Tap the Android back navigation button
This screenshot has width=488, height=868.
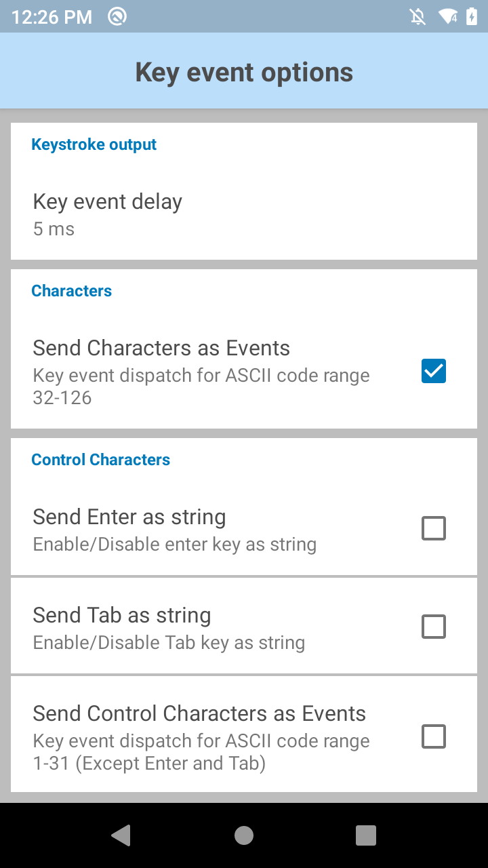coord(121,835)
